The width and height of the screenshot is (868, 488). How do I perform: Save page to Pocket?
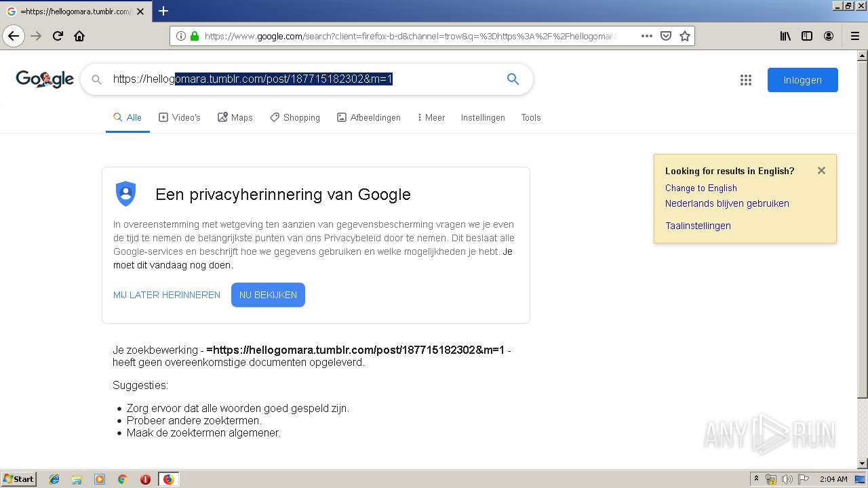[x=666, y=36]
